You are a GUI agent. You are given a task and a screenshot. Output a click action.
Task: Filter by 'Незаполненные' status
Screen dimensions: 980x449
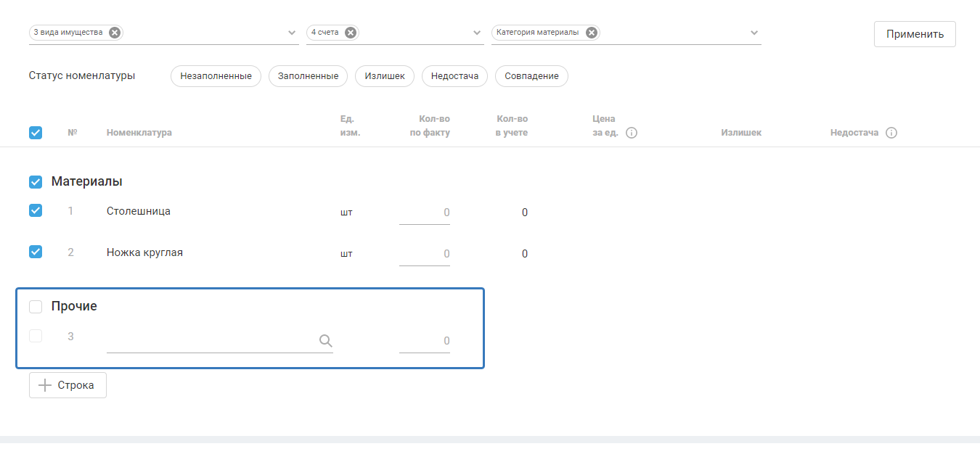[216, 76]
